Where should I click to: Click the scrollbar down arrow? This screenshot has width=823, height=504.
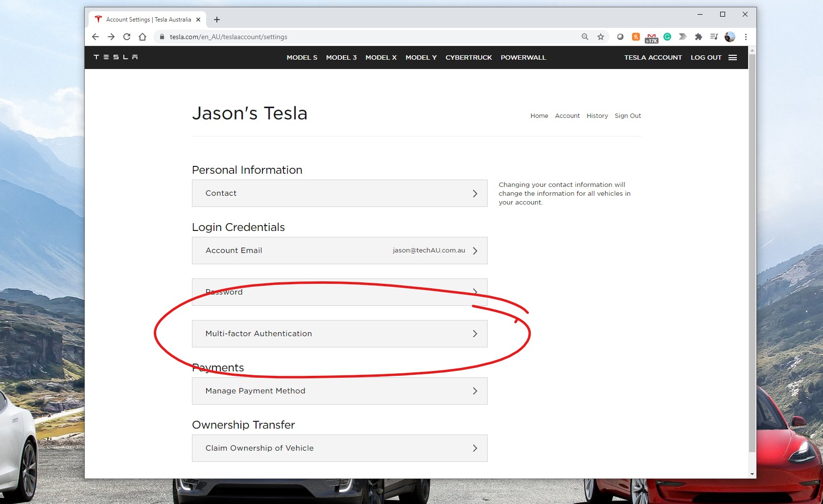[752, 474]
